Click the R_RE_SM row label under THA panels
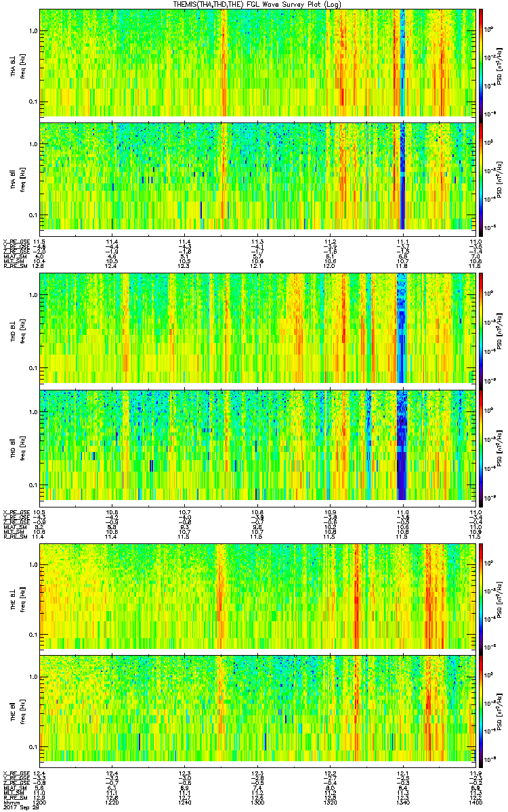This screenshot has height=812, width=508. pyautogui.click(x=15, y=266)
